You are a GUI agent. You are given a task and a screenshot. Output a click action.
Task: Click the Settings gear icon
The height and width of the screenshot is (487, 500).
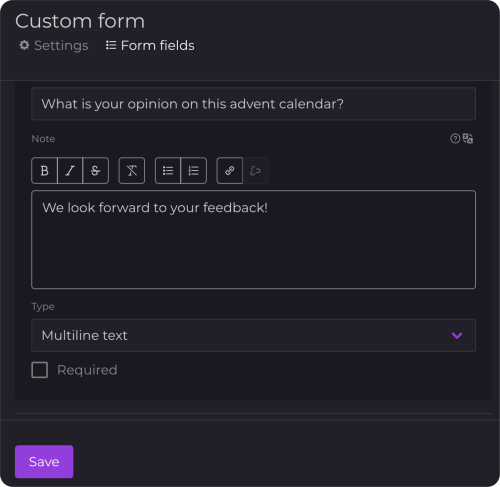[24, 45]
